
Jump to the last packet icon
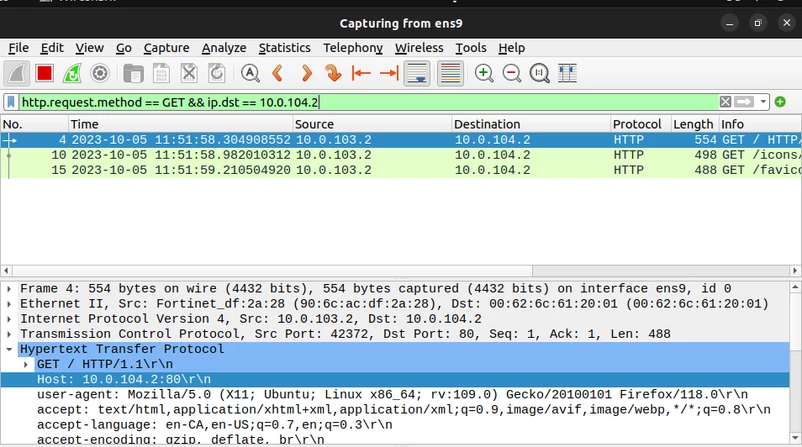pos(389,74)
